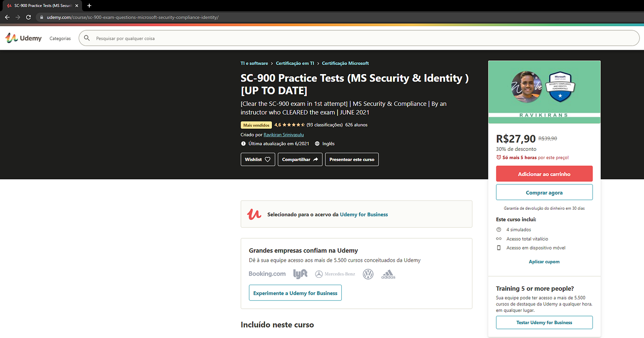Image resolution: width=644 pixels, height=338 pixels.
Task: Click the lock icon in the address bar
Action: tap(41, 17)
